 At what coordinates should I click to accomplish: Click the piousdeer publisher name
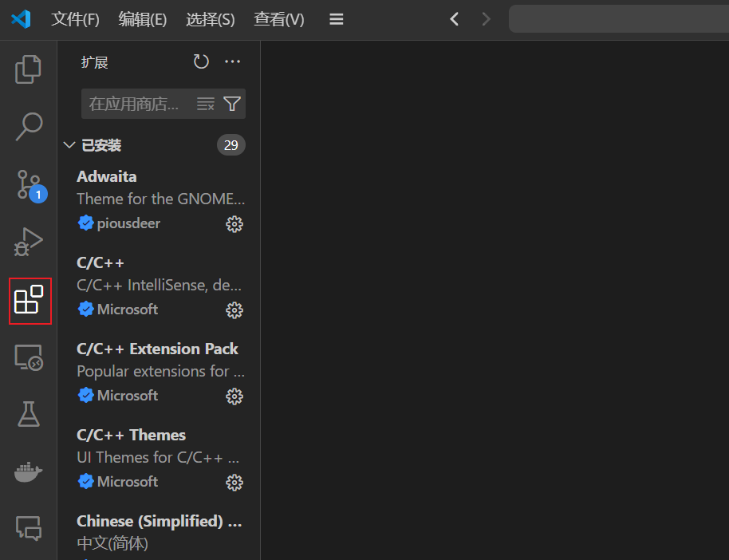pos(128,223)
